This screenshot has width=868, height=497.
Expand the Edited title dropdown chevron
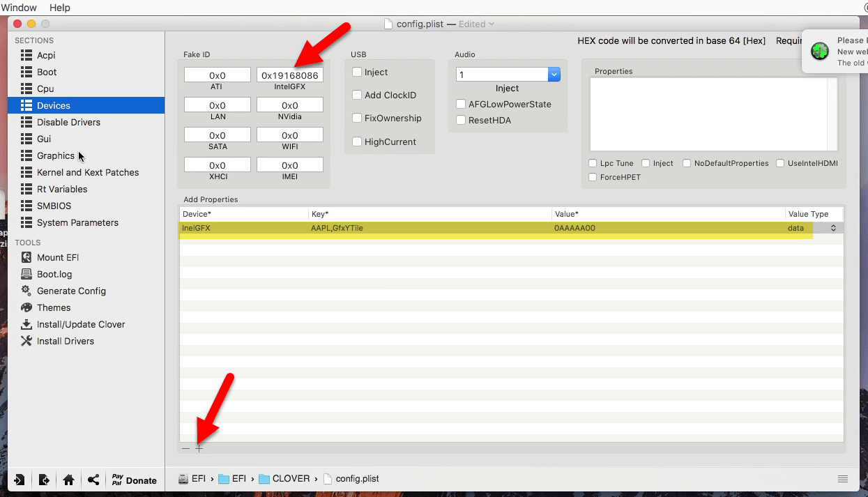pos(492,24)
